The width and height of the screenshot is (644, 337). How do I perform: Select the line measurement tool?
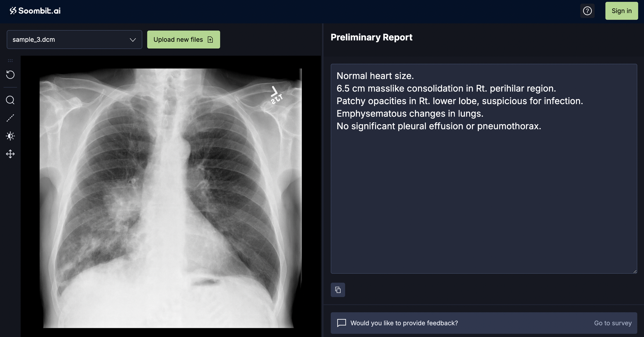click(10, 118)
